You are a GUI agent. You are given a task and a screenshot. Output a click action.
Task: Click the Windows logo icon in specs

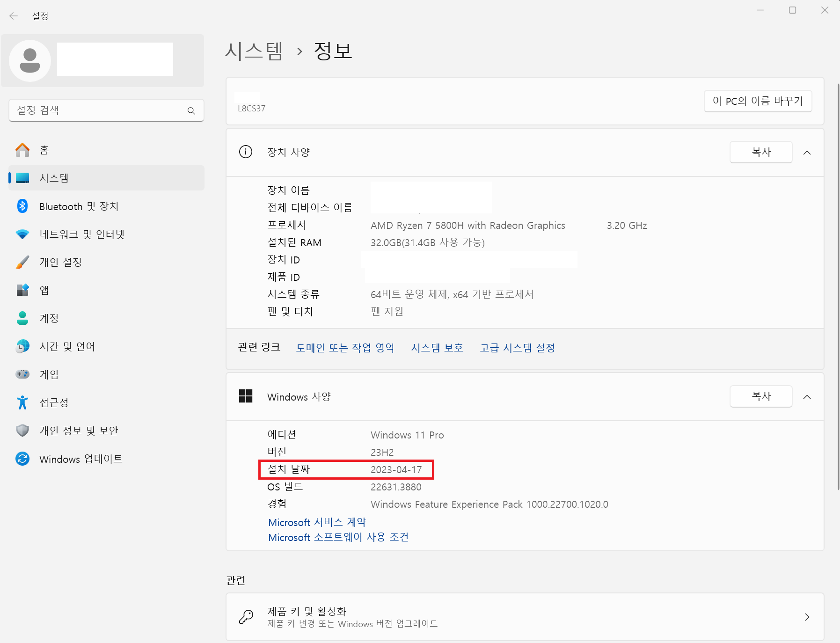tap(246, 396)
